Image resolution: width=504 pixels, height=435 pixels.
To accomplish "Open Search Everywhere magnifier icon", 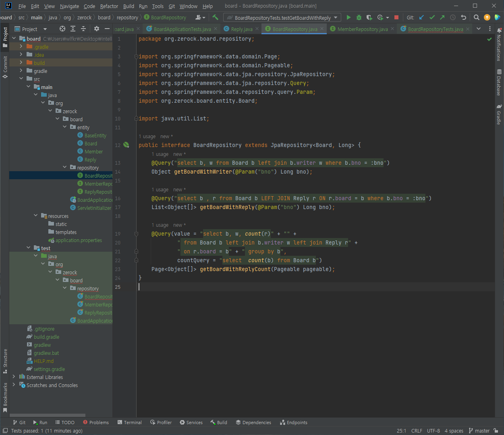I will point(477,17).
